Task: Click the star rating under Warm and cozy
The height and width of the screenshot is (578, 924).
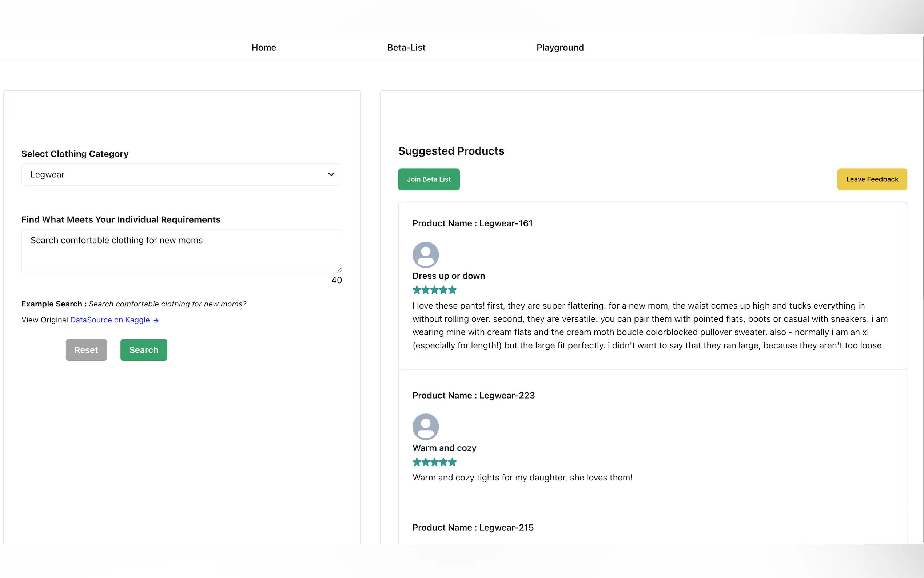Action: click(434, 462)
